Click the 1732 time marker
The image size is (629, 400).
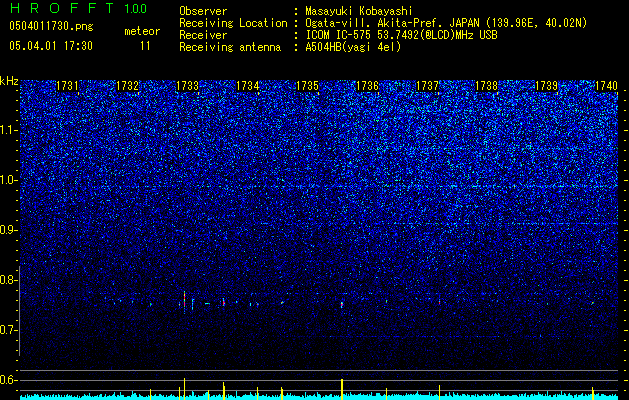(x=127, y=86)
